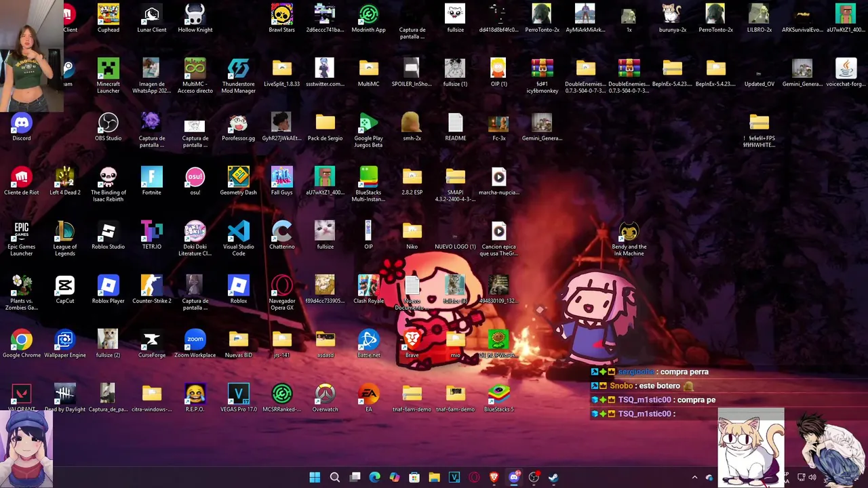Click the osu! icon
The height and width of the screenshot is (488, 868).
(x=195, y=181)
